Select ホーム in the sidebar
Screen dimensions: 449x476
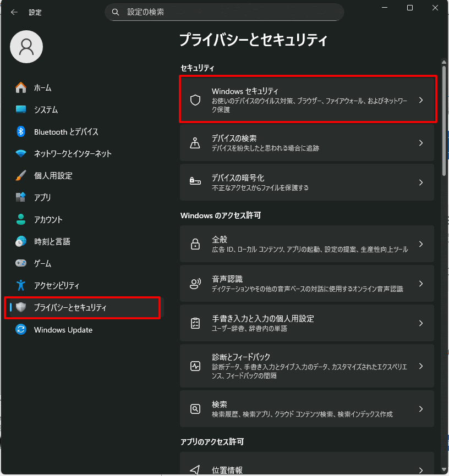point(42,88)
